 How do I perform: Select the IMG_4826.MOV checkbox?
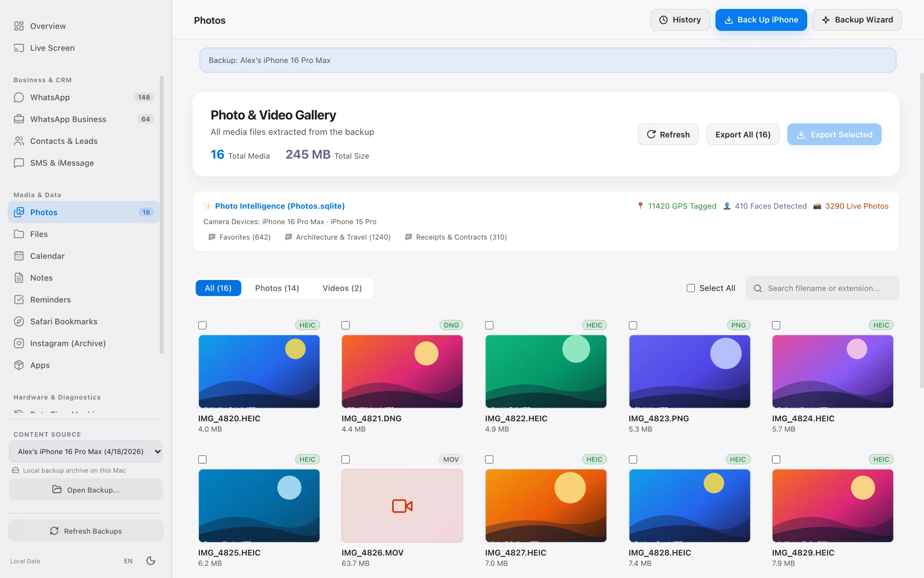(346, 459)
